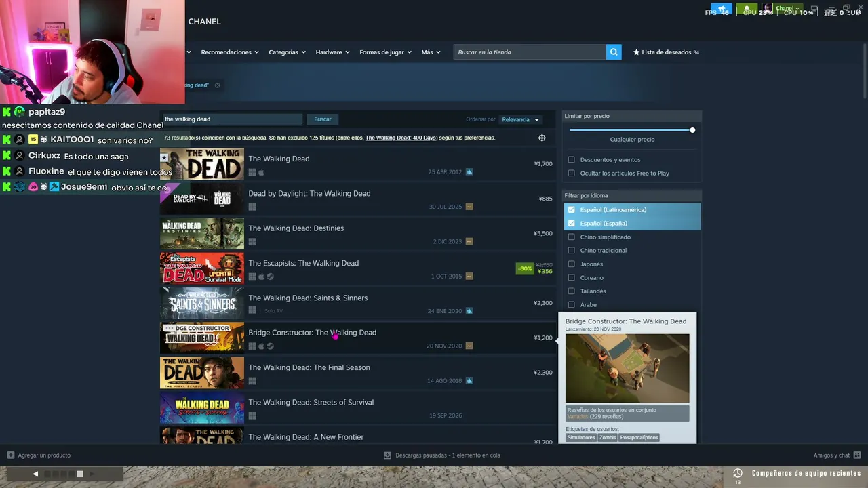Open the notifications bell icon
868x488 pixels.
748,9
